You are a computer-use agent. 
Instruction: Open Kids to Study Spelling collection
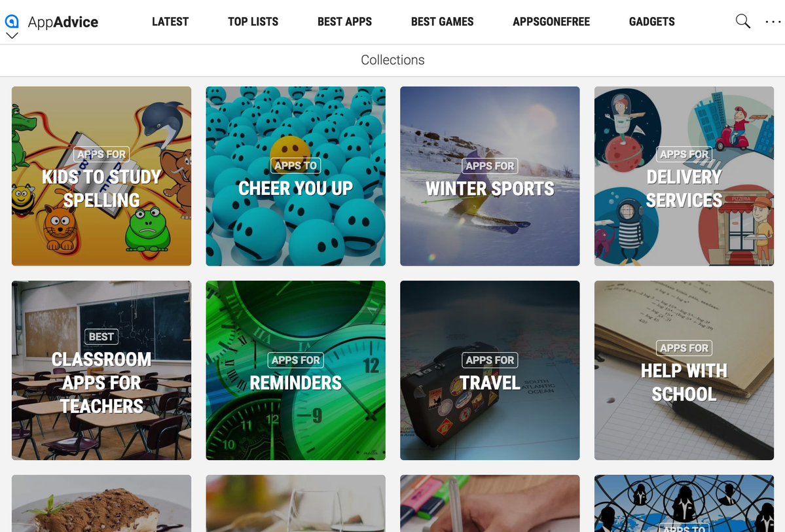(x=101, y=176)
